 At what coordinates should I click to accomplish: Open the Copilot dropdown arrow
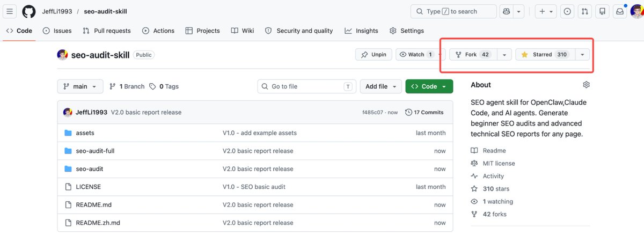click(519, 11)
